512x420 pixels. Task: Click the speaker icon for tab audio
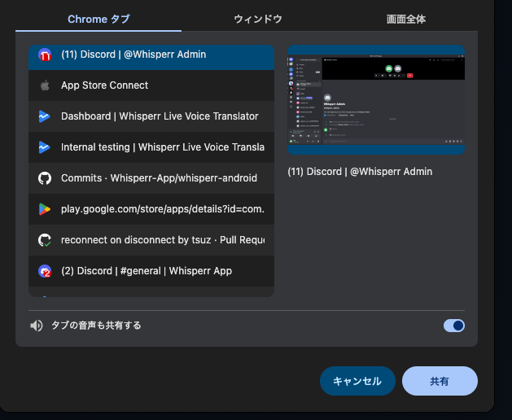point(37,326)
